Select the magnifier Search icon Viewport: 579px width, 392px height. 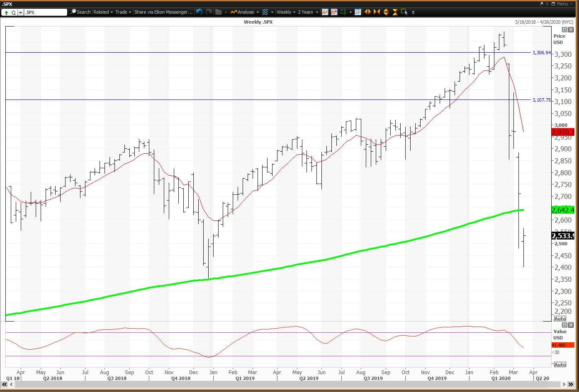pos(73,12)
